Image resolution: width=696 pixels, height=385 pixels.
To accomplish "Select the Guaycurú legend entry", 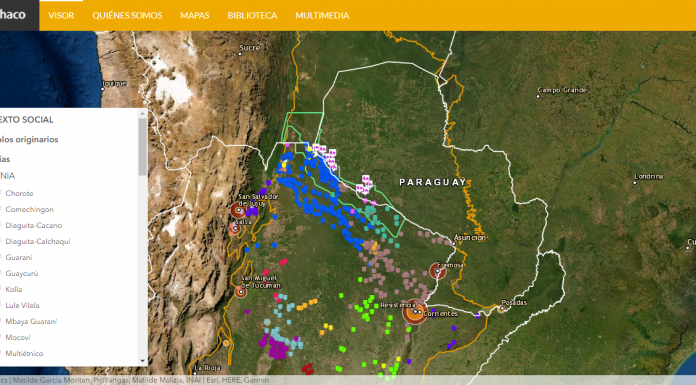I will 21,274.
